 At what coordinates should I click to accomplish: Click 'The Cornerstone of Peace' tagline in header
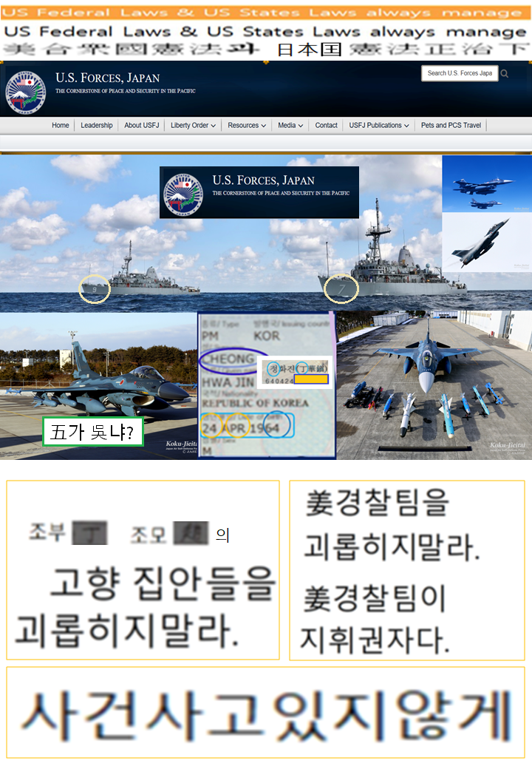coord(126,91)
